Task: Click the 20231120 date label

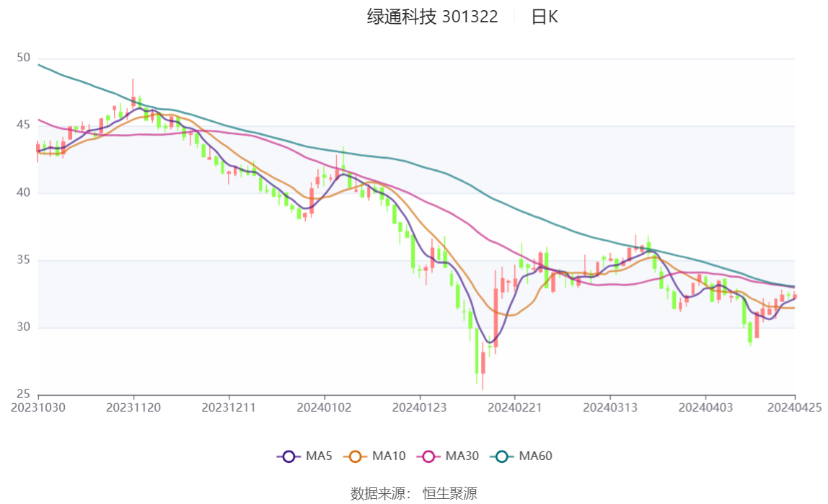Action: tap(133, 408)
